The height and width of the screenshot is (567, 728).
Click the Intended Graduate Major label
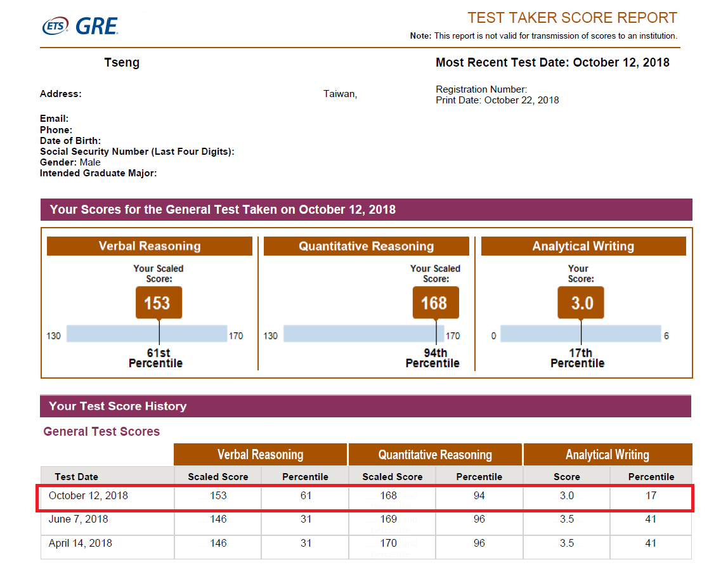98,173
